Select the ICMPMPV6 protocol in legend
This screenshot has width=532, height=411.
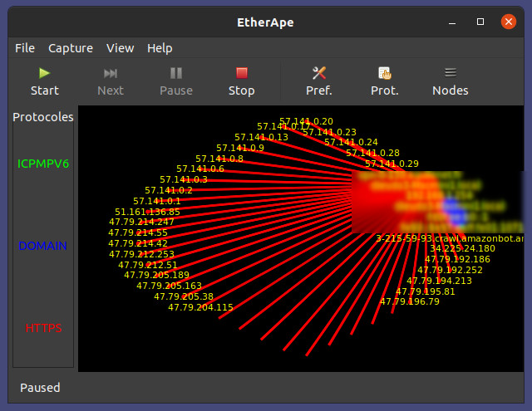pyautogui.click(x=43, y=164)
